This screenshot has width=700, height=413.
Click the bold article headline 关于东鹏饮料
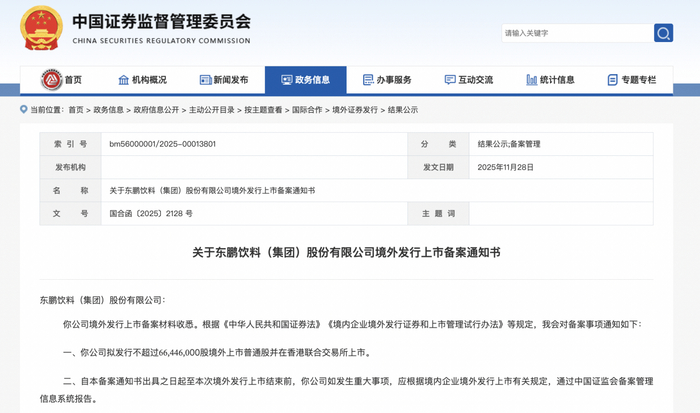pyautogui.click(x=346, y=253)
